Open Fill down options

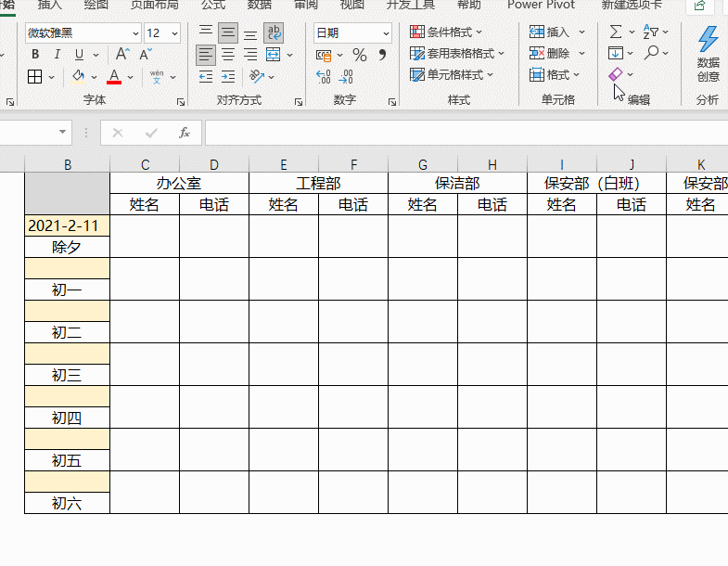click(616, 53)
